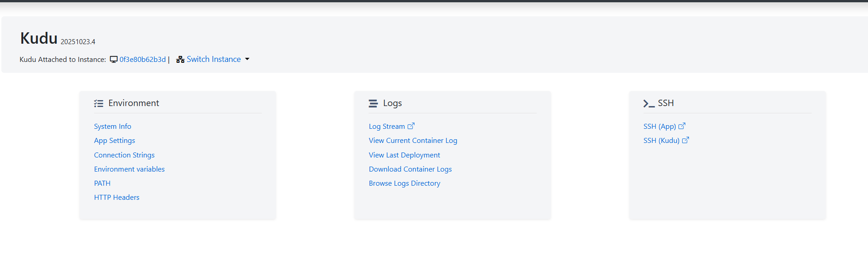The height and width of the screenshot is (279, 868).
Task: Open Environment variables link
Action: [129, 169]
